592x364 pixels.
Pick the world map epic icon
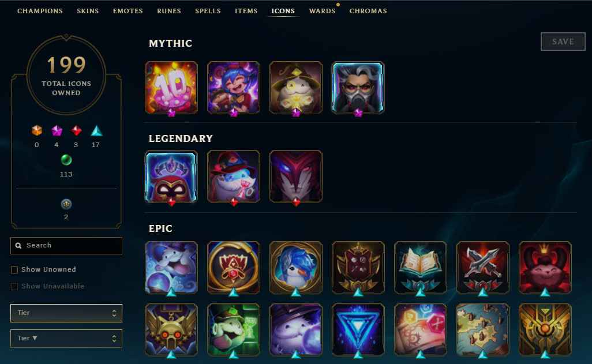click(482, 329)
